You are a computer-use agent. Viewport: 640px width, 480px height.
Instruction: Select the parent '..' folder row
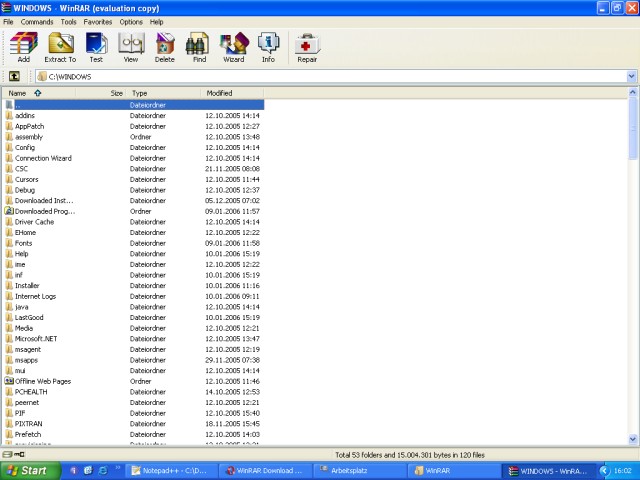pyautogui.click(x=134, y=105)
